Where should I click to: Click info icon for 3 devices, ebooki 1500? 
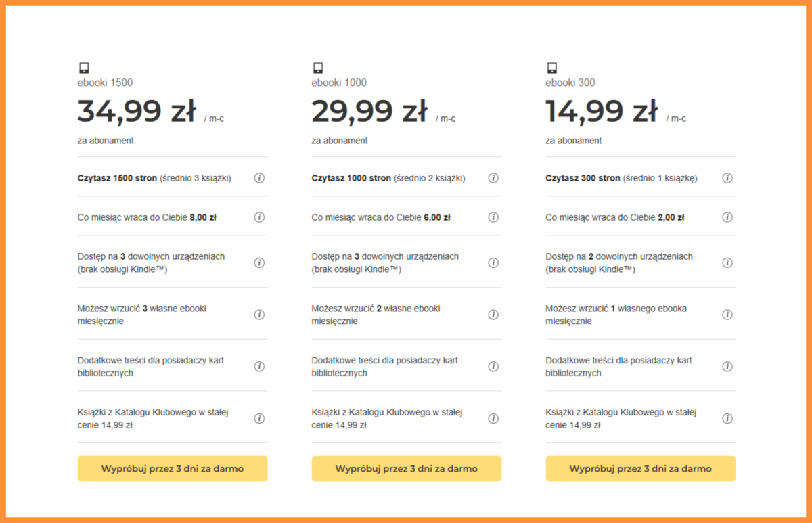[x=259, y=263]
